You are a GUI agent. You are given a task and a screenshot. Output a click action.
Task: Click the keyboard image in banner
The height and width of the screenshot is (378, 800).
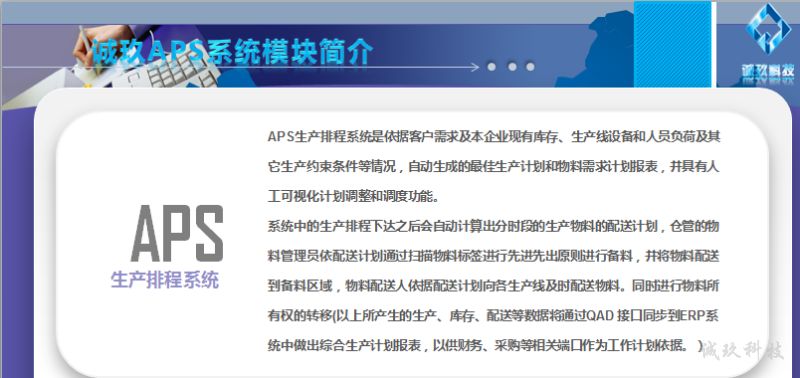[168, 71]
